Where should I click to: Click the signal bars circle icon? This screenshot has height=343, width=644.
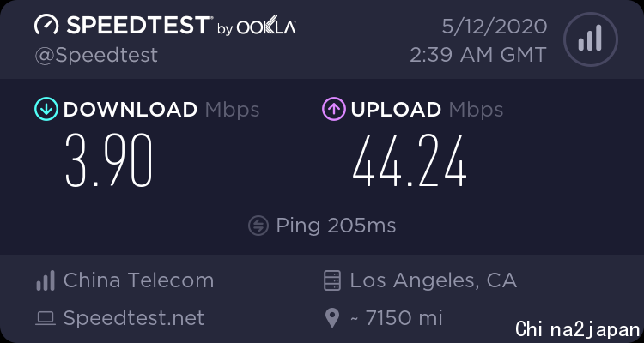(x=591, y=39)
